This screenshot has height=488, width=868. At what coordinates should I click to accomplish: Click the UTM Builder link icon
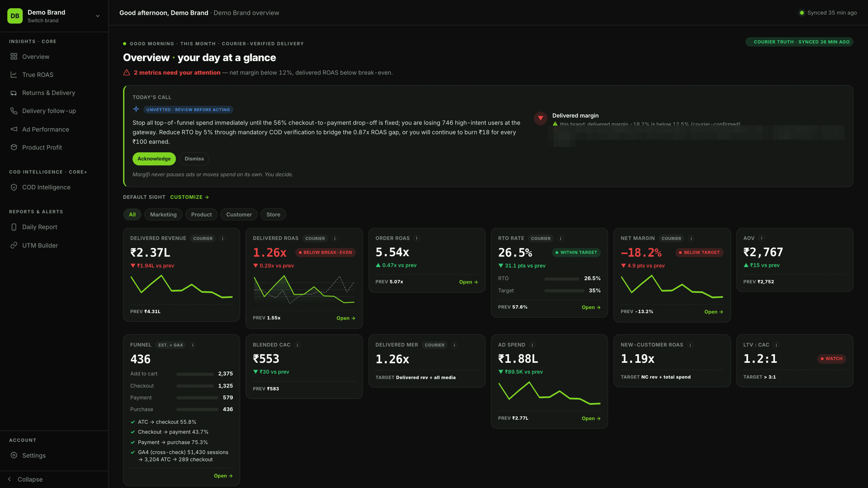pyautogui.click(x=14, y=245)
